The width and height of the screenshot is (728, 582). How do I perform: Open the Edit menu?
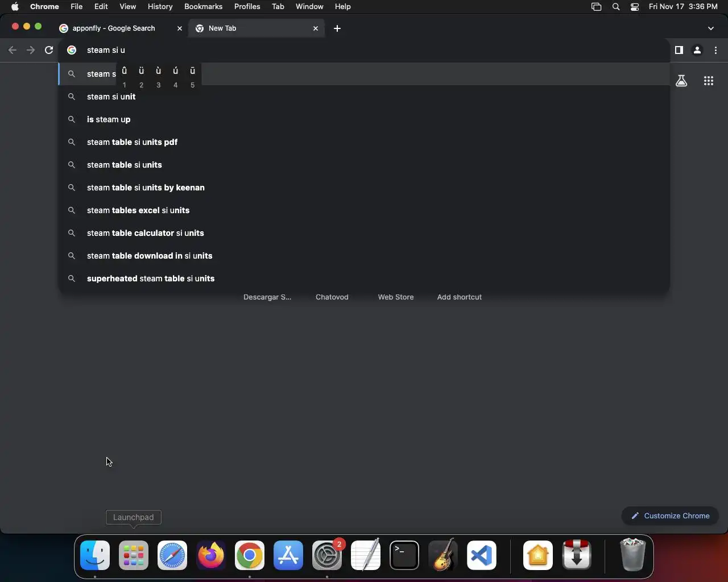click(101, 7)
